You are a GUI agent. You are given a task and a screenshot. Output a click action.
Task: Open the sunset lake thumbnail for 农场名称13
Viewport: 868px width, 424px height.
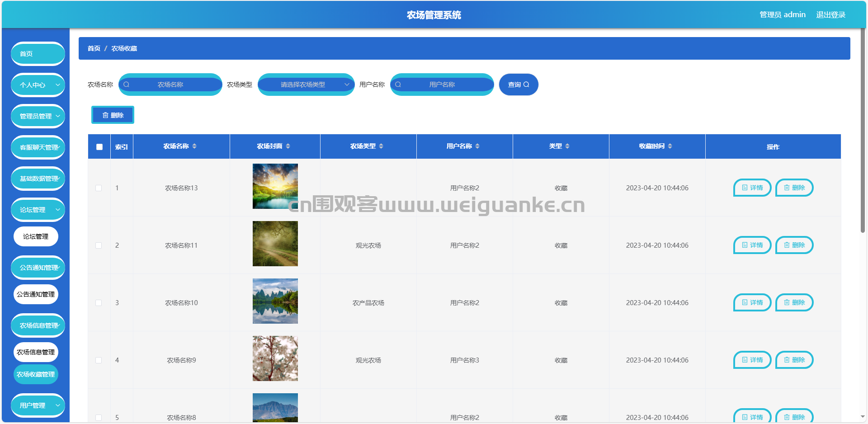(275, 186)
